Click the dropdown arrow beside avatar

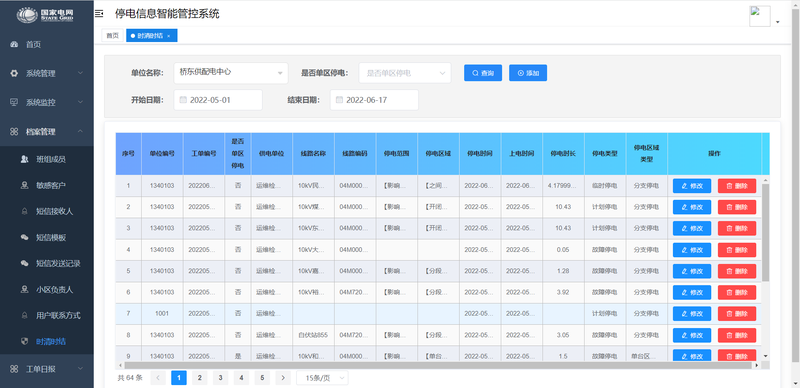[778, 22]
